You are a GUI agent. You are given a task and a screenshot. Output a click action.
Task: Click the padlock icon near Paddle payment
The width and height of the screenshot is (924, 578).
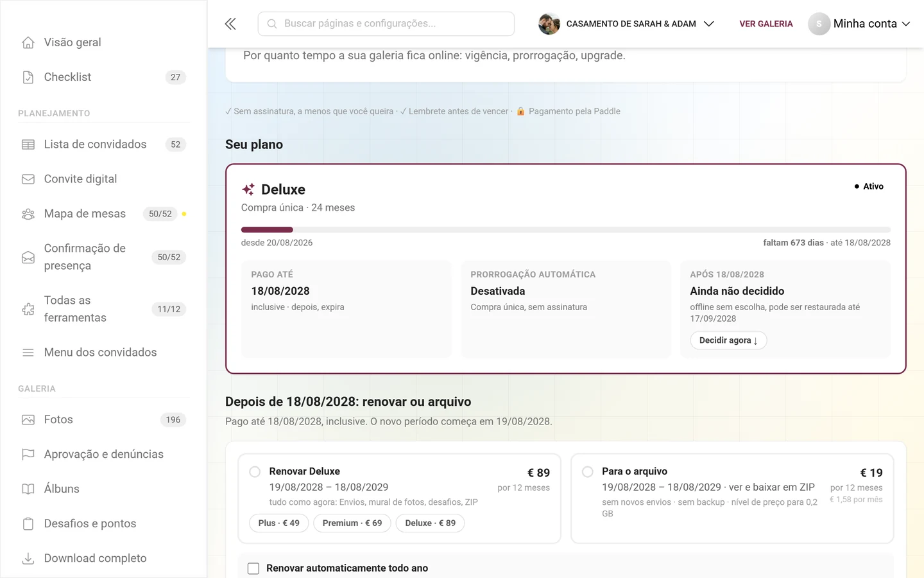521,112
